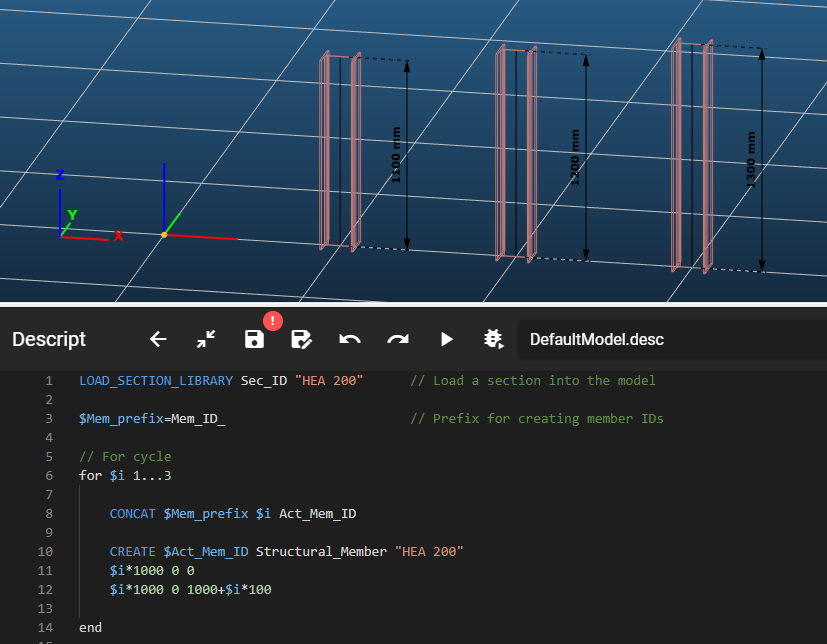Run the script with the play button
Screen dimensions: 827x644
click(447, 339)
